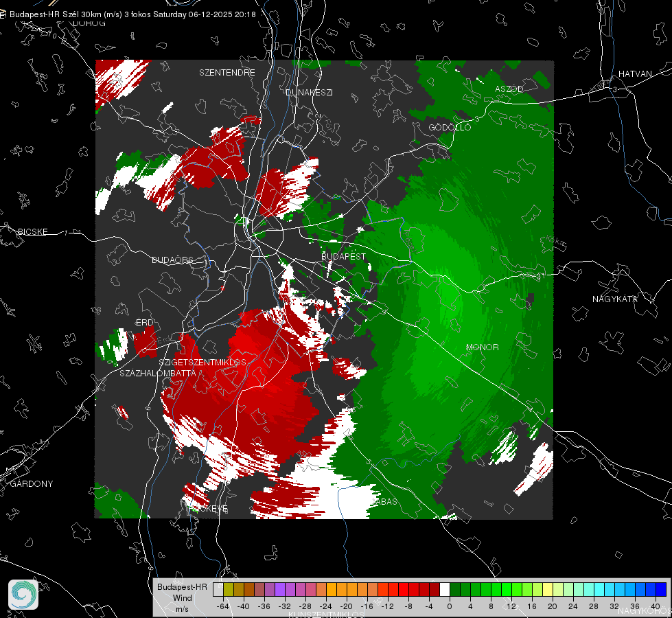Viewport: 672px width, 618px height.
Task: Click the NAGYKÁTA town label
Action: tap(615, 299)
